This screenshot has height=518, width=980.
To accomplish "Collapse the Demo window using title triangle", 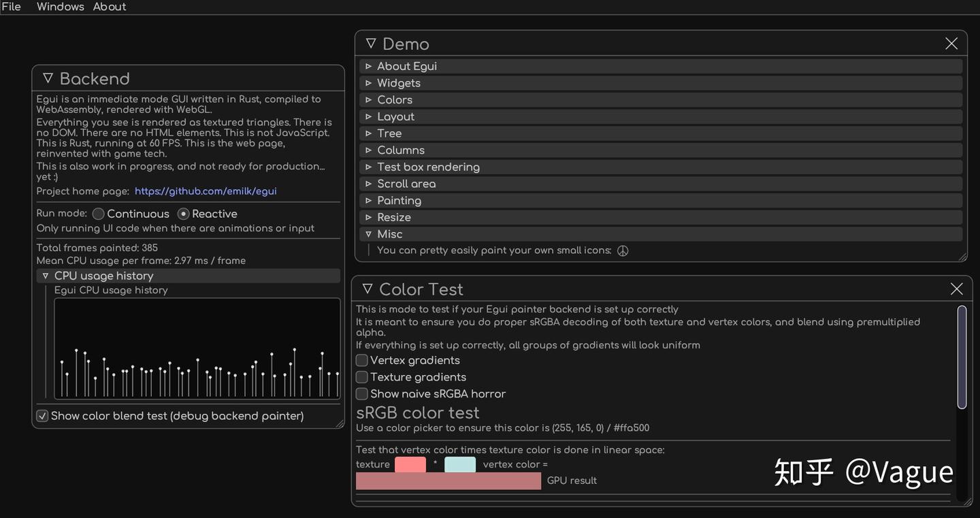I will click(371, 44).
